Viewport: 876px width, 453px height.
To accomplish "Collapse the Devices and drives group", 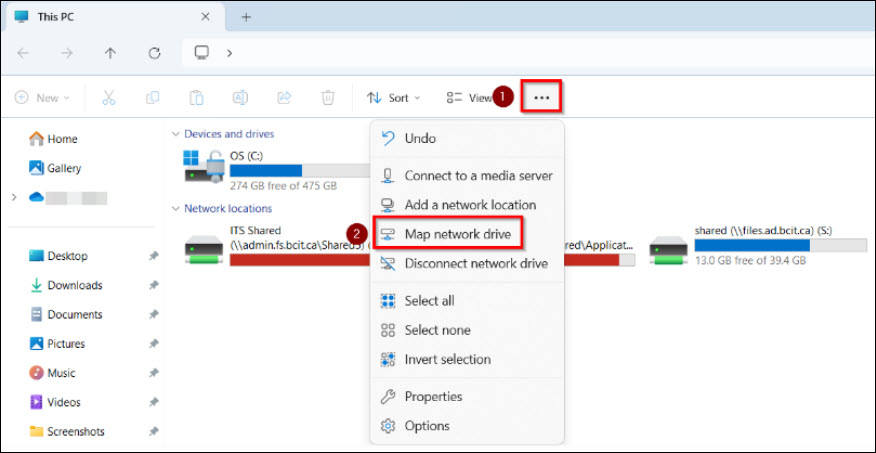I will point(175,134).
